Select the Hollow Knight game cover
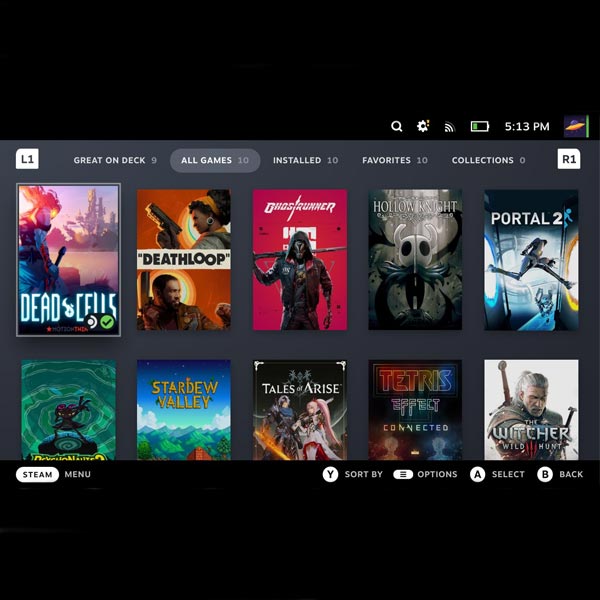The height and width of the screenshot is (600, 600). tap(415, 259)
